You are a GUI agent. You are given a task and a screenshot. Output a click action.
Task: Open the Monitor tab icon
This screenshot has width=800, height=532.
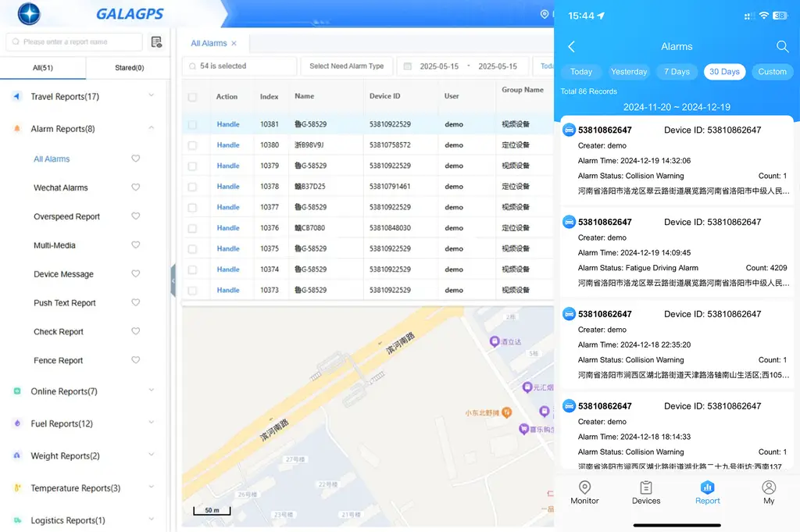pos(584,487)
